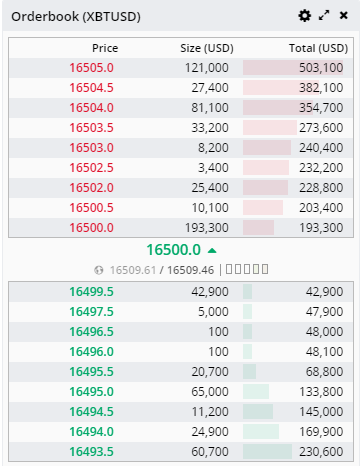The width and height of the screenshot is (361, 466).
Task: Expand orderbook to fullscreen arrows icon
Action: tap(324, 15)
